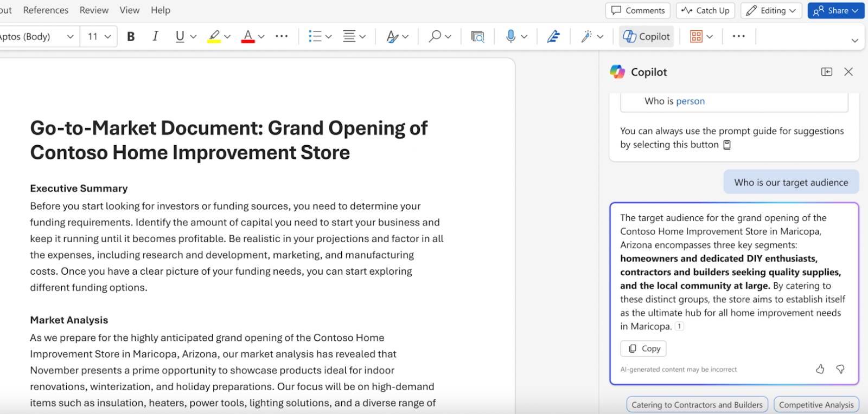The height and width of the screenshot is (414, 868).
Task: Apply underline formatting
Action: [180, 36]
